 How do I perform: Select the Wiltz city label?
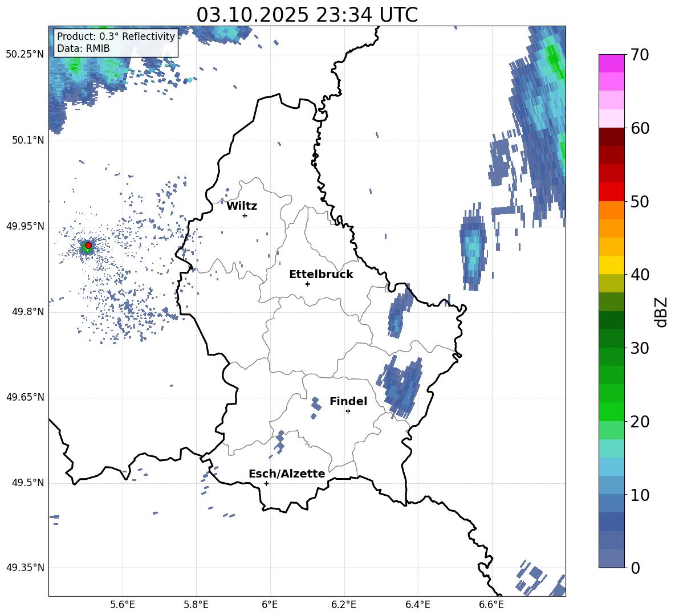point(242,206)
